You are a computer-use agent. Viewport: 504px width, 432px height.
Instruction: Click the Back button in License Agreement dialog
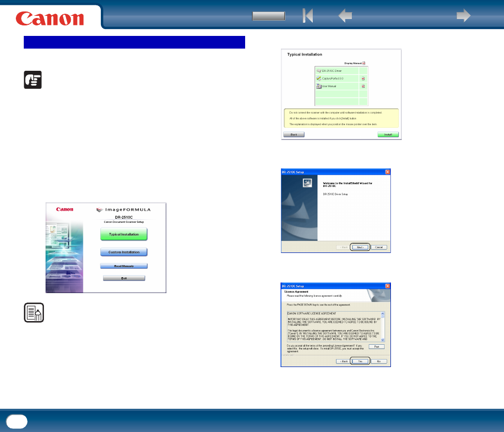(x=343, y=361)
